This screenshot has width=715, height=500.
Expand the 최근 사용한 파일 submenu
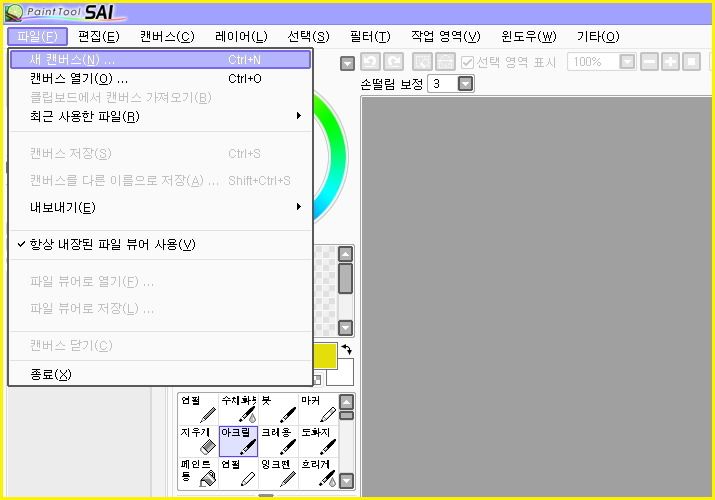click(161, 116)
